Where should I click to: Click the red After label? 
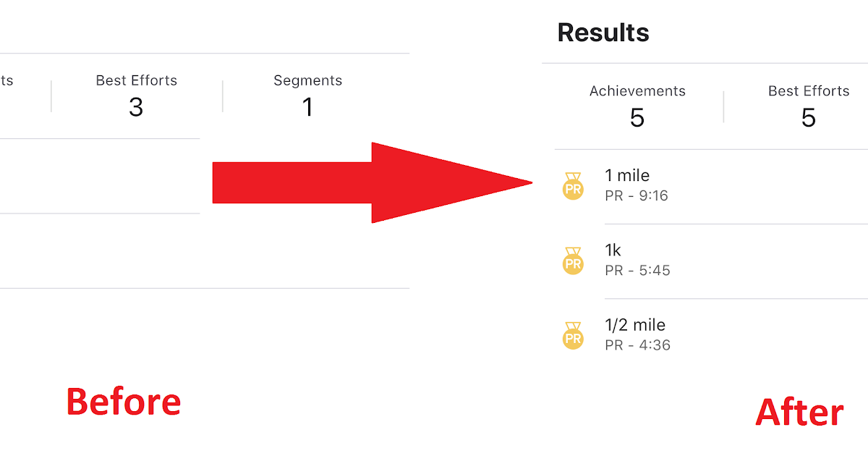799,412
